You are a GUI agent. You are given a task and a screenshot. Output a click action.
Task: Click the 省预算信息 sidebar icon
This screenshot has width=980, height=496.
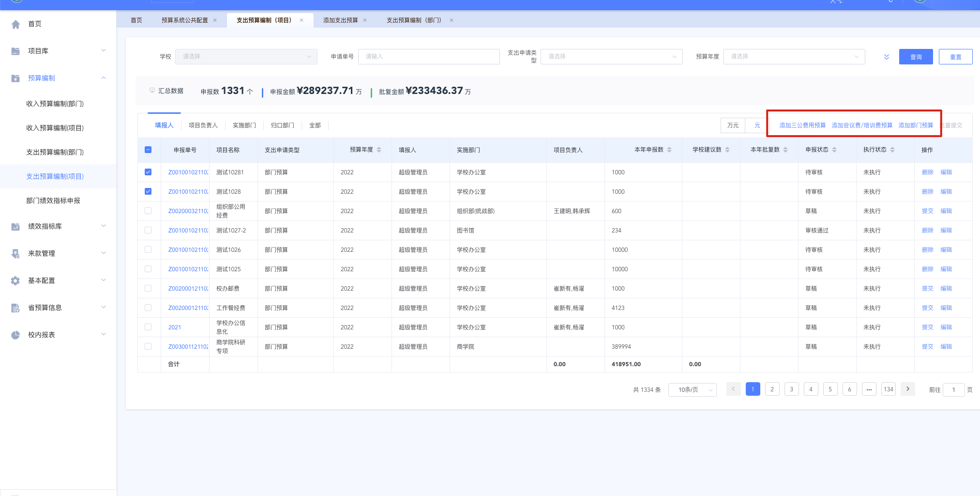pyautogui.click(x=15, y=308)
